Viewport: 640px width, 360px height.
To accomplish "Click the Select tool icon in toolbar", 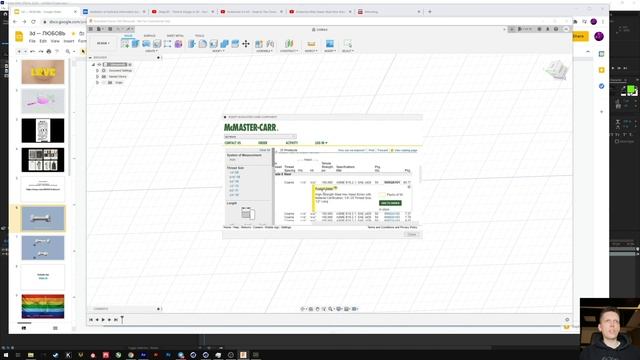I will pos(347,44).
